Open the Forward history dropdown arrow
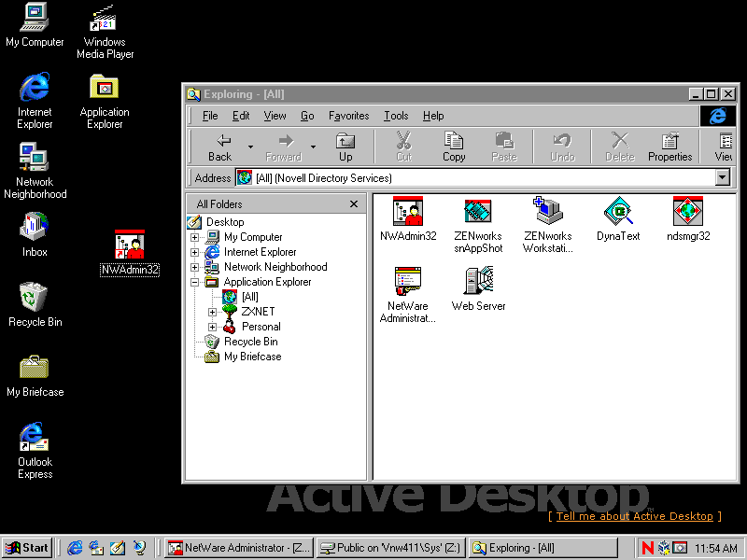The image size is (747, 560). (x=313, y=147)
